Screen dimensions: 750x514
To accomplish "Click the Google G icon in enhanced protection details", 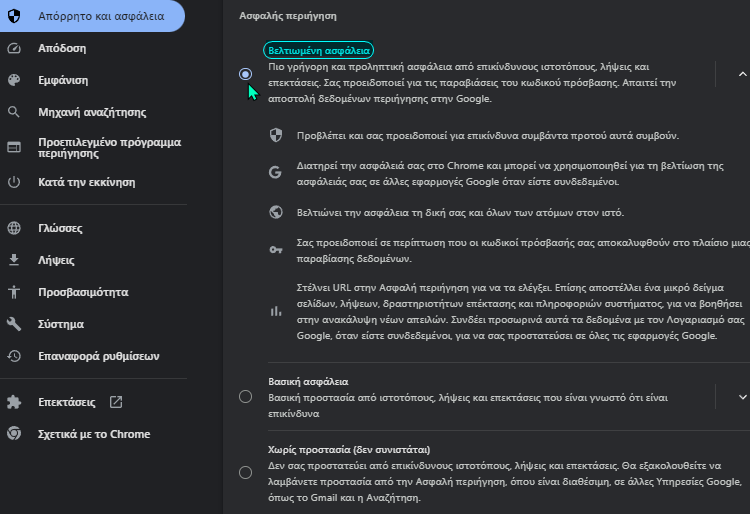I will pyautogui.click(x=276, y=172).
